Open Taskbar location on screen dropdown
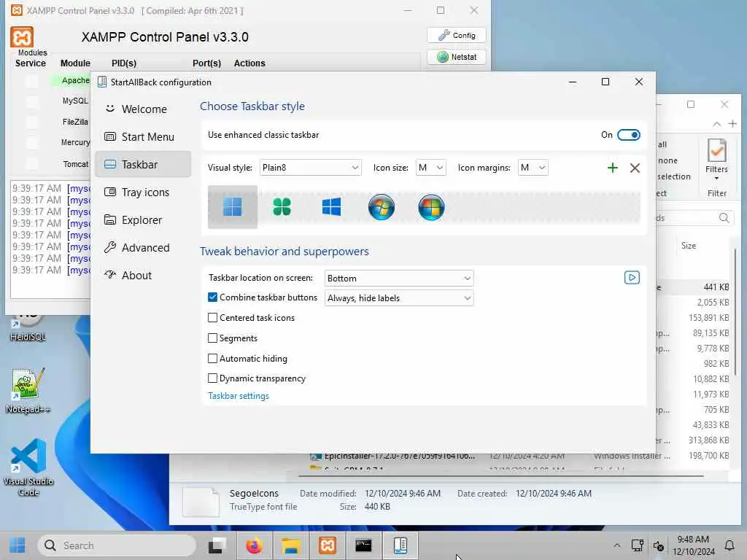This screenshot has height=560, width=747. 399,278
